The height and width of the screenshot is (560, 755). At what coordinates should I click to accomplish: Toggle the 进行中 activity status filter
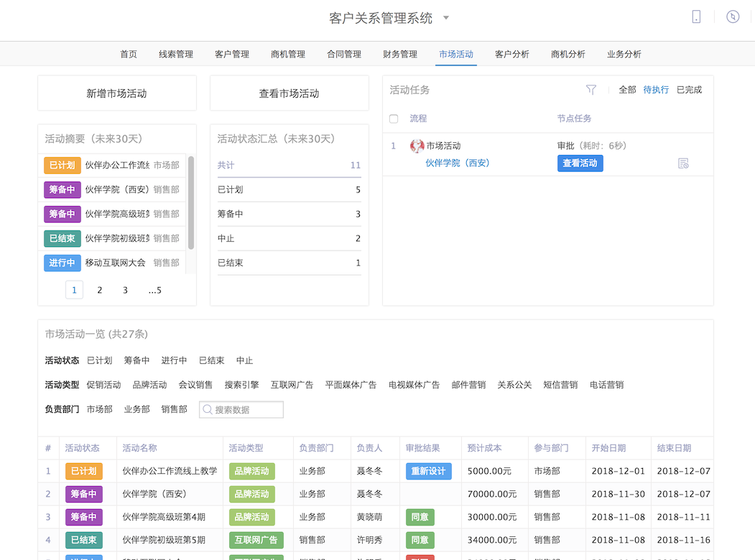[x=174, y=360]
